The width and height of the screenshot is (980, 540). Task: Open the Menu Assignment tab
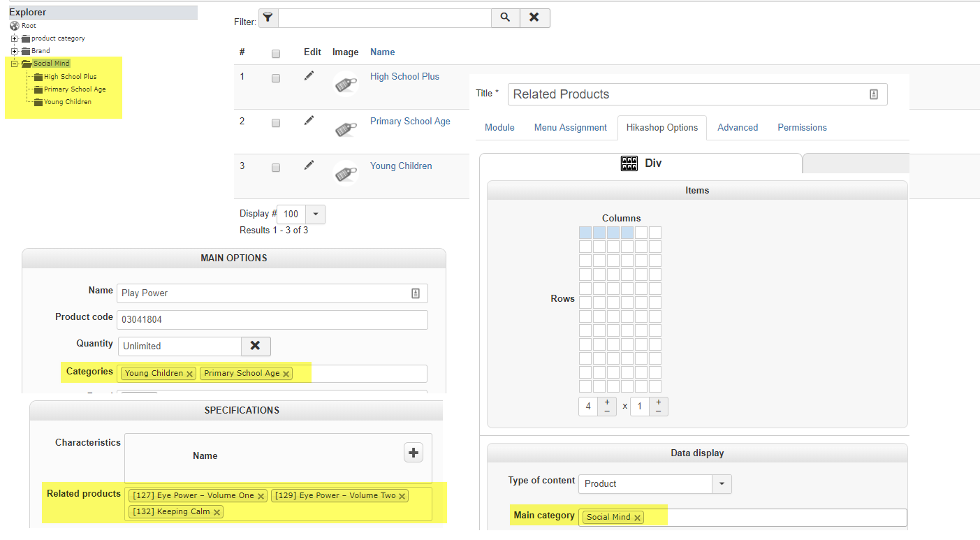[x=571, y=128]
